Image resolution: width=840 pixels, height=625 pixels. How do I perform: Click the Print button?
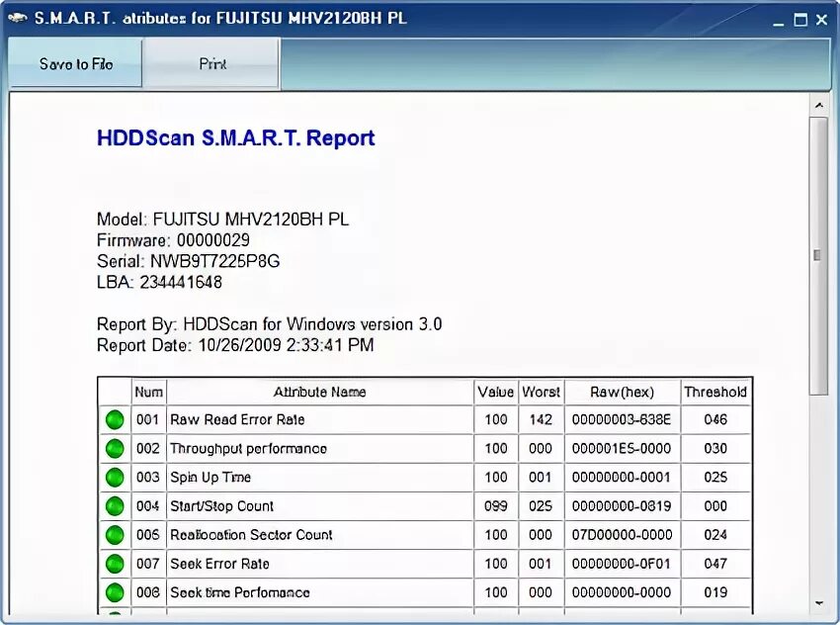click(x=211, y=63)
